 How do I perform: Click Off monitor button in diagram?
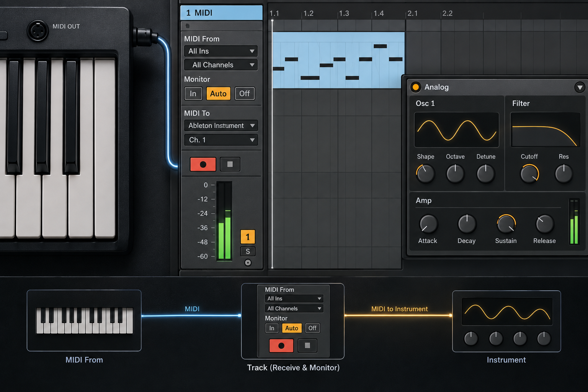pyautogui.click(x=312, y=328)
